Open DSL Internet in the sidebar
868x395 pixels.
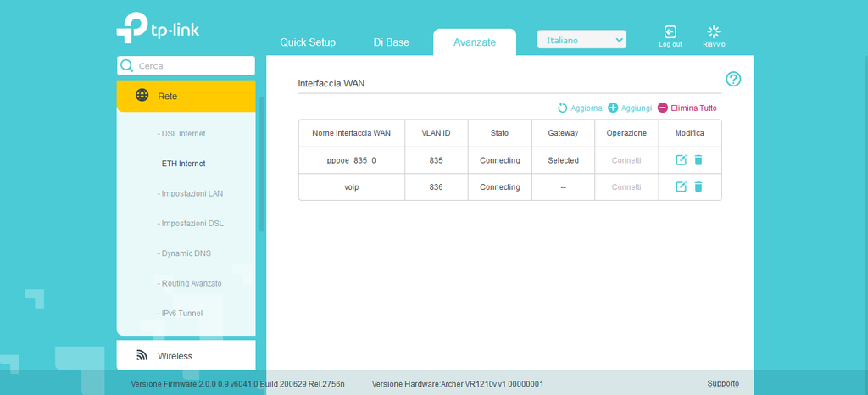coord(182,134)
